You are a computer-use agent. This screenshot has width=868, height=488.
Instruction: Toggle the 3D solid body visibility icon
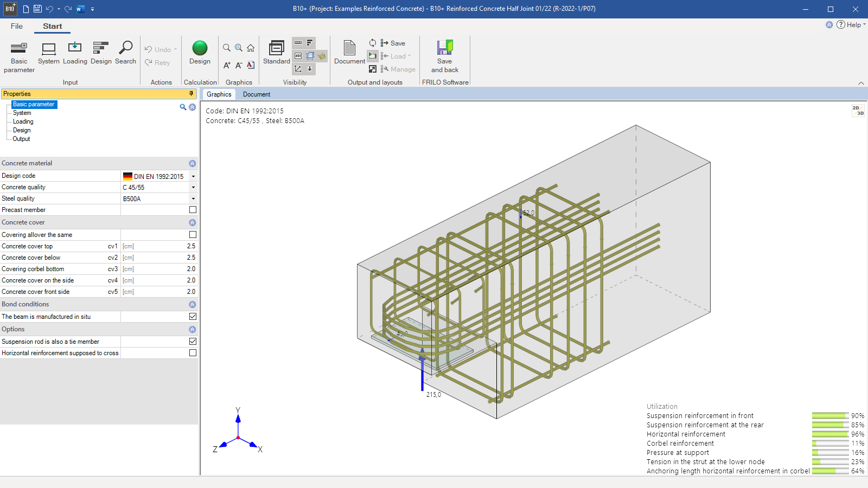(310, 55)
